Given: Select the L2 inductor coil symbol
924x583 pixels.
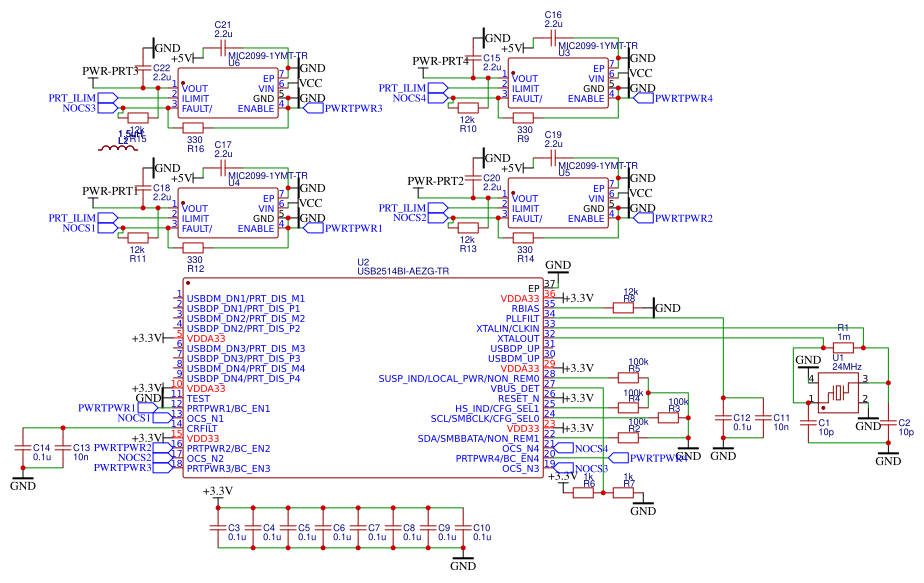Looking at the screenshot, I should pyautogui.click(x=118, y=148).
